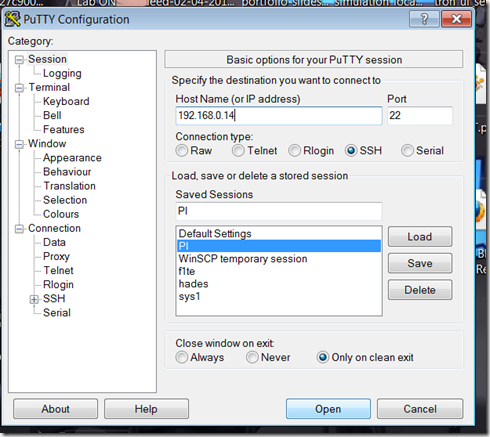The image size is (490, 437).
Task: Select the hades saved session
Action: 279,284
